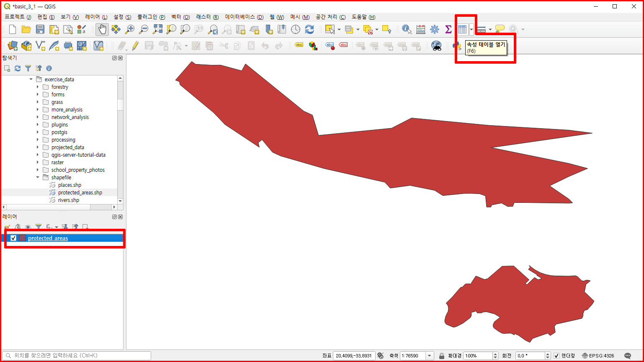The height and width of the screenshot is (362, 644).
Task: Open the layer labeling abc icon
Action: (x=299, y=46)
